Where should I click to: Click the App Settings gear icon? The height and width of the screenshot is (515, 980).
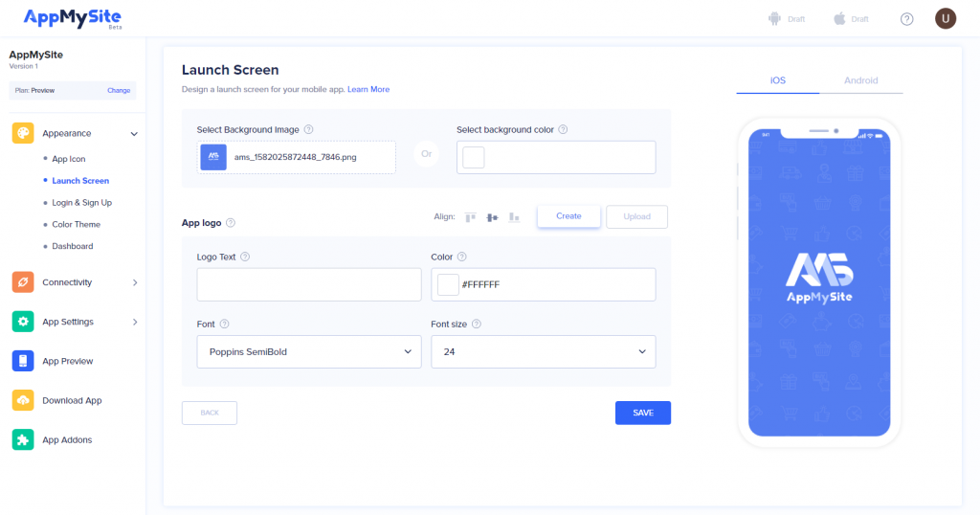click(23, 322)
